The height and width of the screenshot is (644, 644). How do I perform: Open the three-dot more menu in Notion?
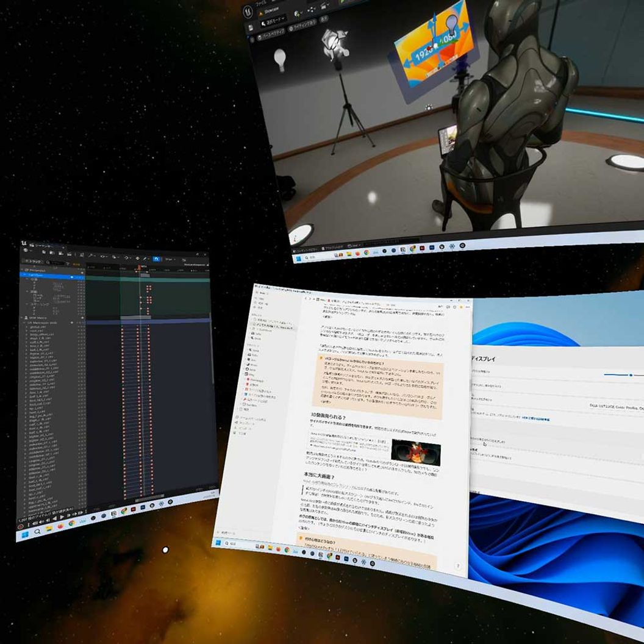[467, 307]
